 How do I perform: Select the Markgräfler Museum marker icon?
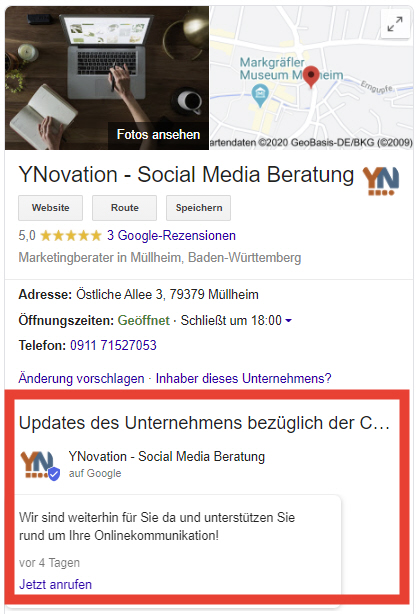[x=260, y=95]
